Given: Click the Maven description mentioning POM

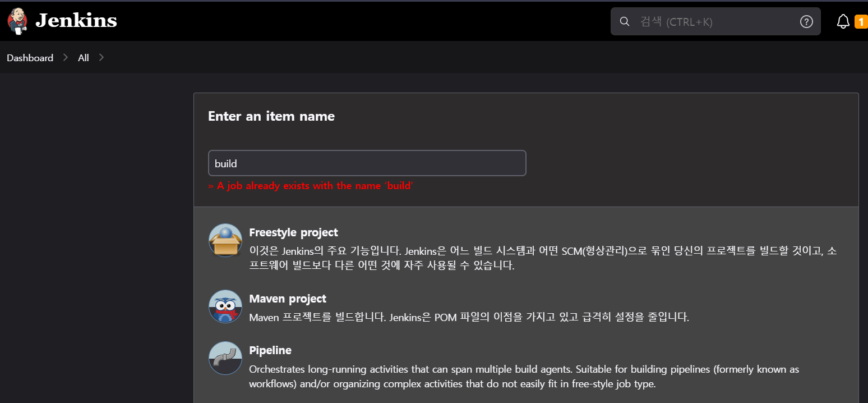Looking at the screenshot, I should click(x=469, y=317).
